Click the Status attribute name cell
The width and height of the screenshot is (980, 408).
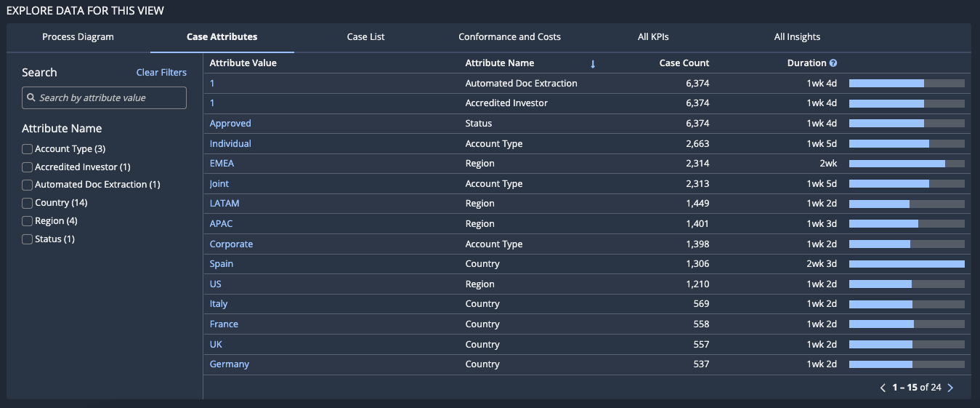pyautogui.click(x=479, y=124)
